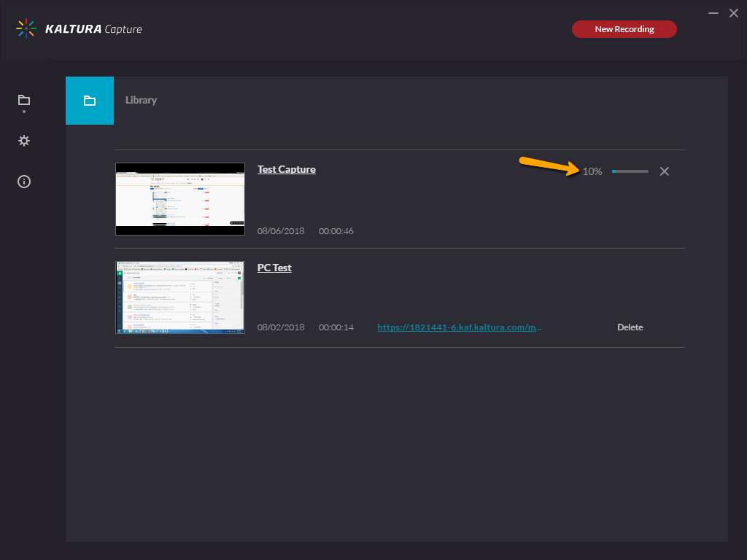Viewport: 747px width, 560px height.
Task: Click the blue folder icon on the Library tab
Action: 89,100
